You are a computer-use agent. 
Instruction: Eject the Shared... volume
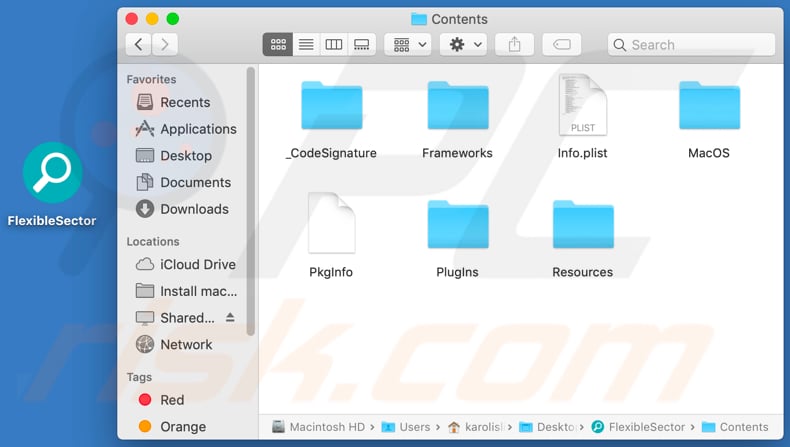click(230, 317)
